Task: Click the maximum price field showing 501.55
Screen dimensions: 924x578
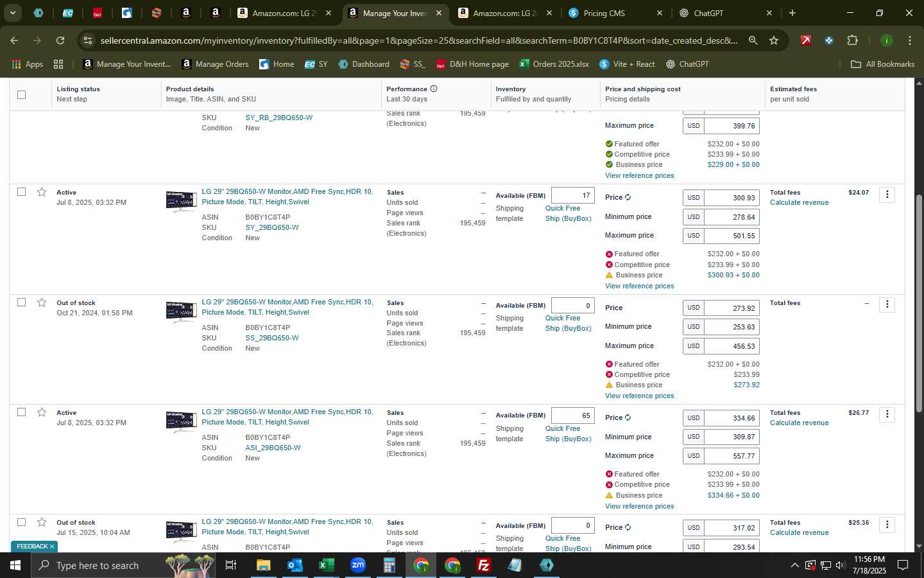Action: tap(732, 236)
